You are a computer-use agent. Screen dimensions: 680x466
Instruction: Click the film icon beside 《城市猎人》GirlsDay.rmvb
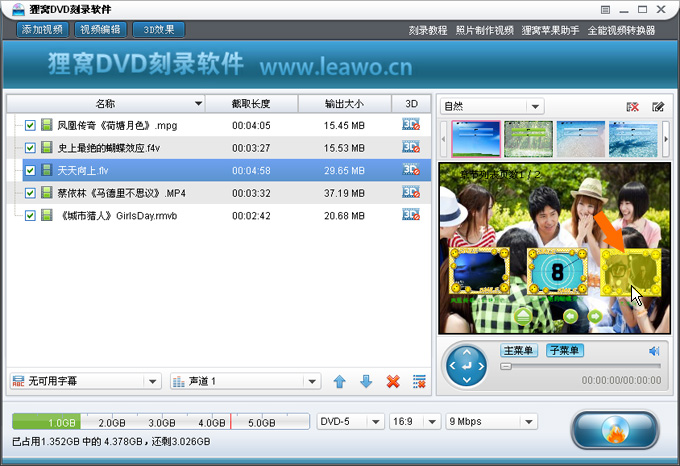[47, 215]
